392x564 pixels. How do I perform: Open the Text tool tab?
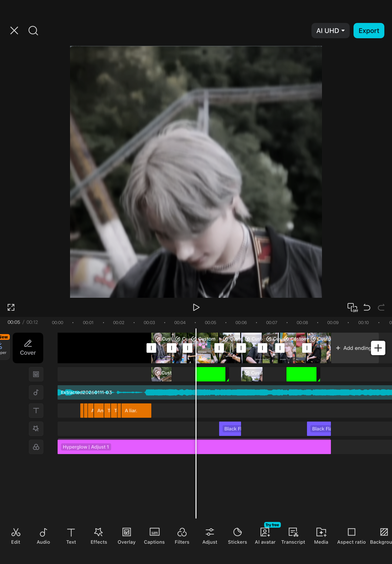click(x=71, y=536)
